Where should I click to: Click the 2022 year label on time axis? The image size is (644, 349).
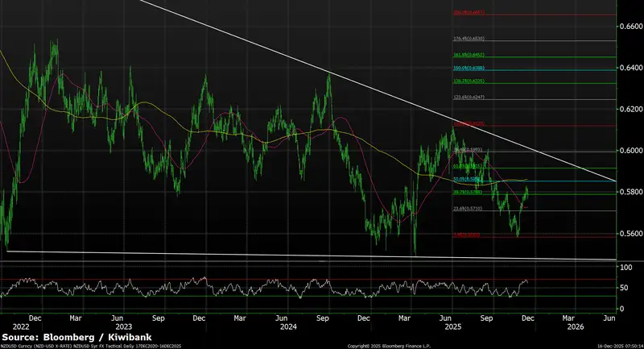coord(21,326)
